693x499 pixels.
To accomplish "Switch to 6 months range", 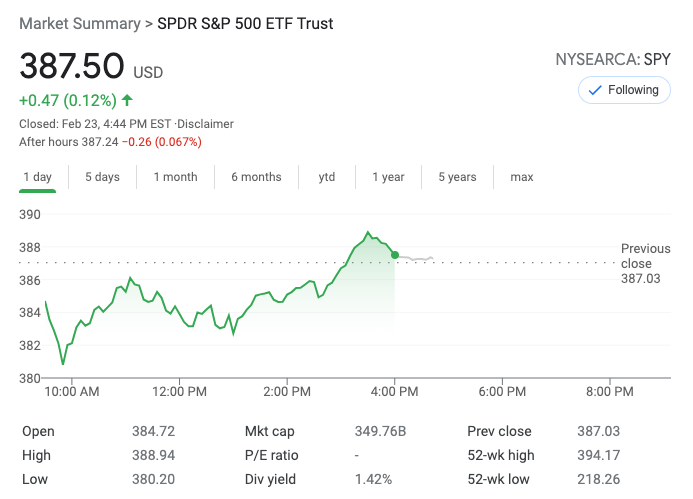I will (256, 177).
